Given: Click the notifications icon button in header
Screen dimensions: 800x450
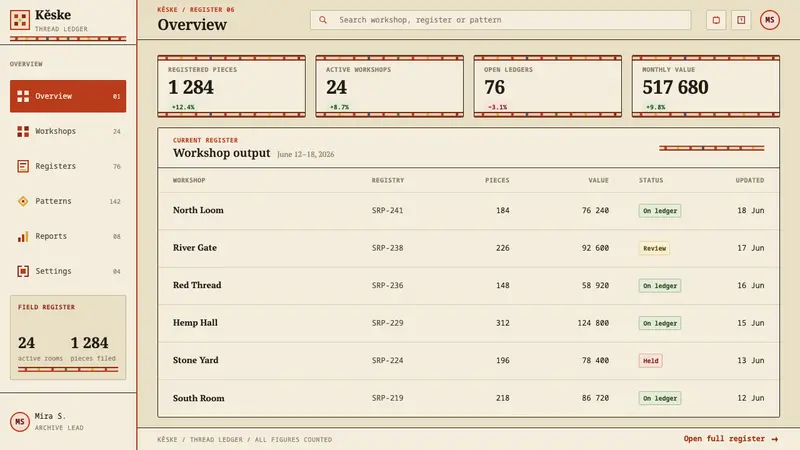Looking at the screenshot, I should pos(716,20).
